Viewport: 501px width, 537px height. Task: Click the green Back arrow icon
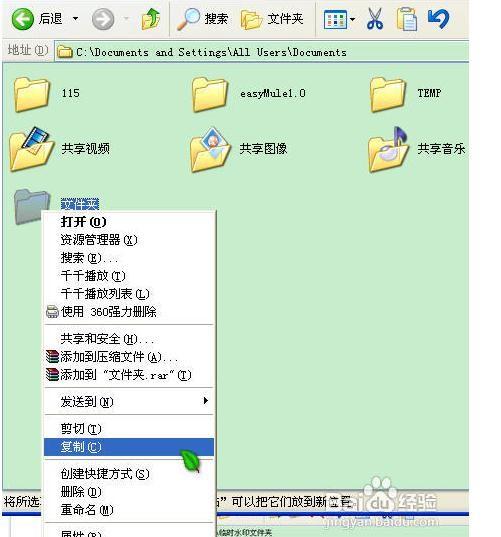[x=23, y=18]
